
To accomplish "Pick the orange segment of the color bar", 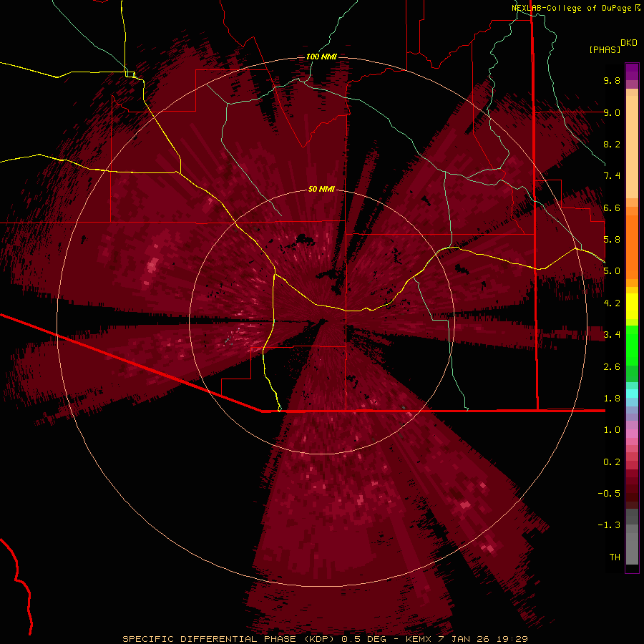I will 632,246.
